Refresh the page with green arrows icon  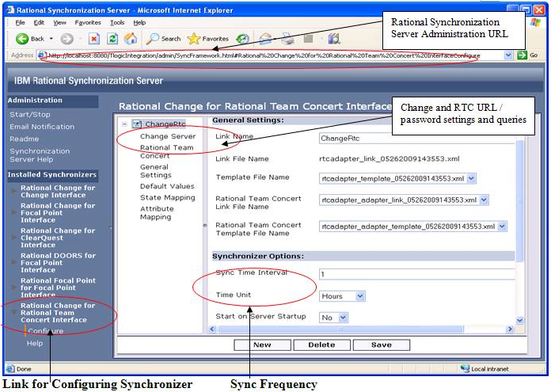tap(112, 39)
